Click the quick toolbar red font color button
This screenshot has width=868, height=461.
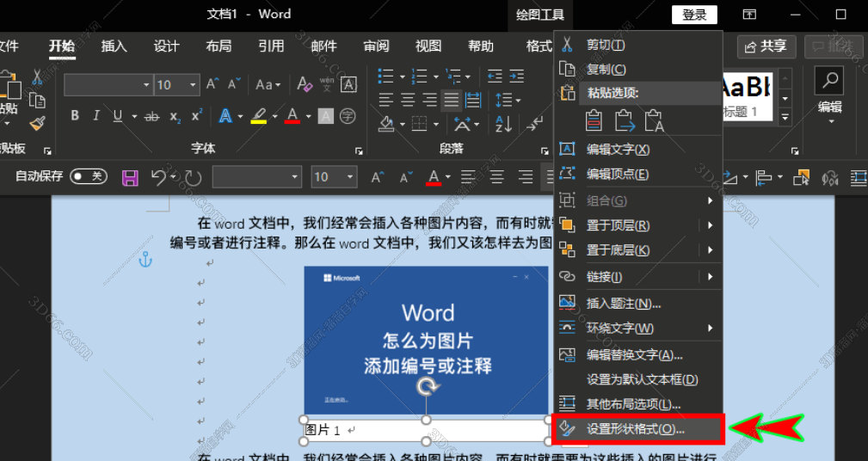(434, 177)
